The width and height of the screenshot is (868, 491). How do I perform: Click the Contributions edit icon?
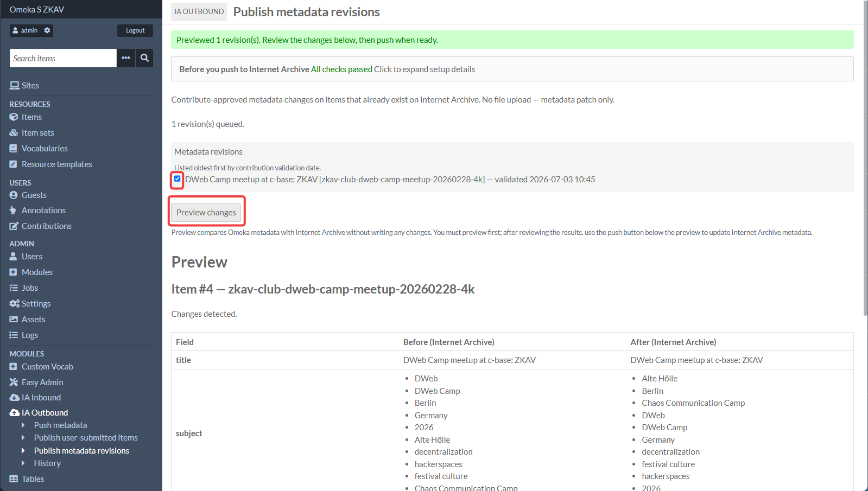14,226
